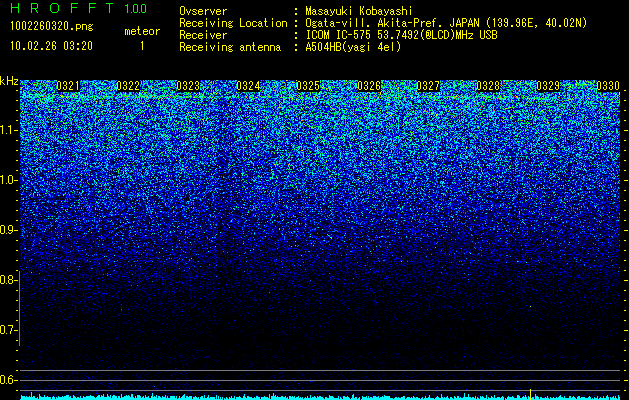Image resolution: width=629 pixels, height=400 pixels.
Task: Click the file name 1002260320.png
Action: tap(51, 27)
